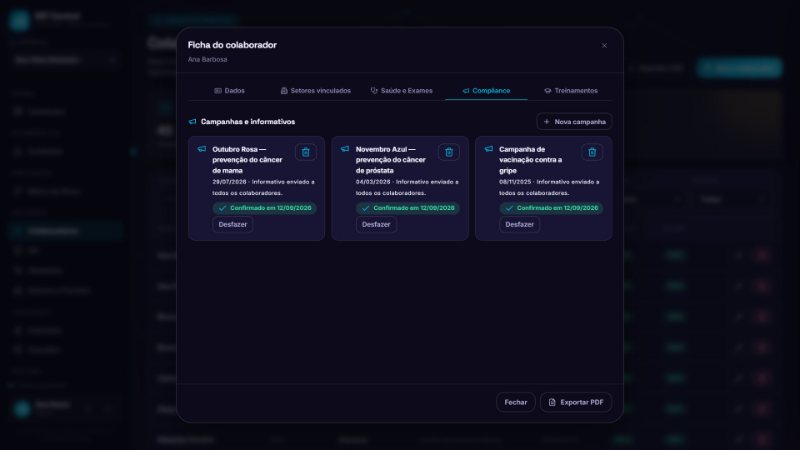Click the Outubro Rosa campaign title
Image resolution: width=800 pixels, height=450 pixels.
(247, 160)
